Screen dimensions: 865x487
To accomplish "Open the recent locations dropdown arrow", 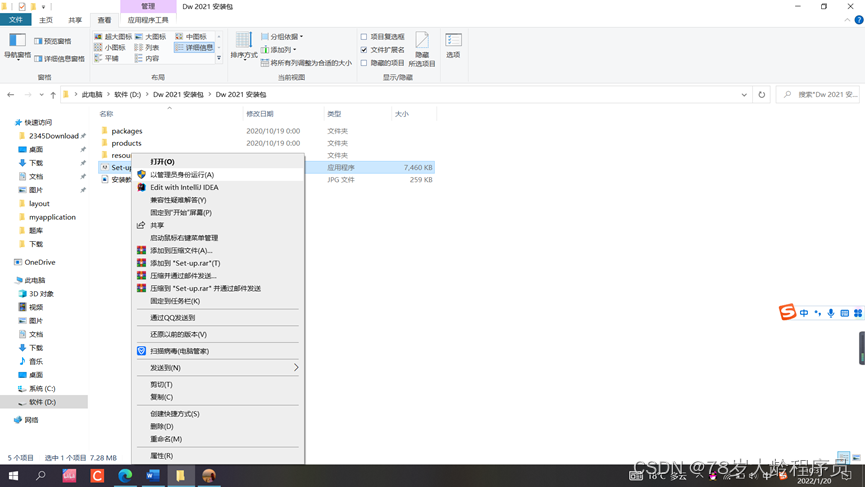I will tap(41, 94).
